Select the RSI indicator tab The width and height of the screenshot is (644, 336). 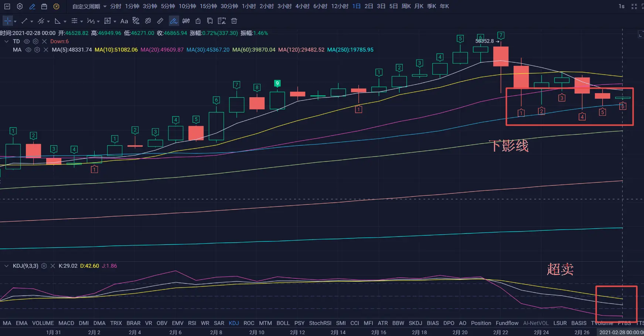[x=192, y=323]
